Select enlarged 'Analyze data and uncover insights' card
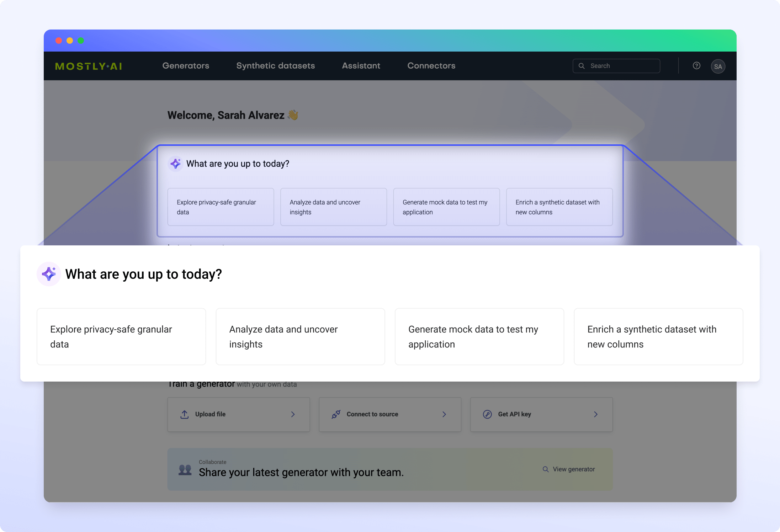Image resolution: width=780 pixels, height=532 pixels. pos(301,336)
